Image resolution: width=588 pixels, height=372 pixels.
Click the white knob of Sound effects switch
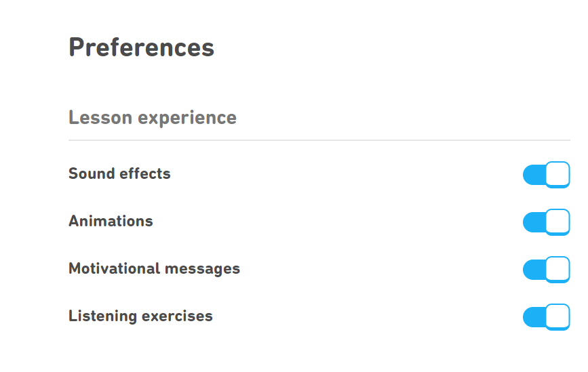tap(557, 174)
